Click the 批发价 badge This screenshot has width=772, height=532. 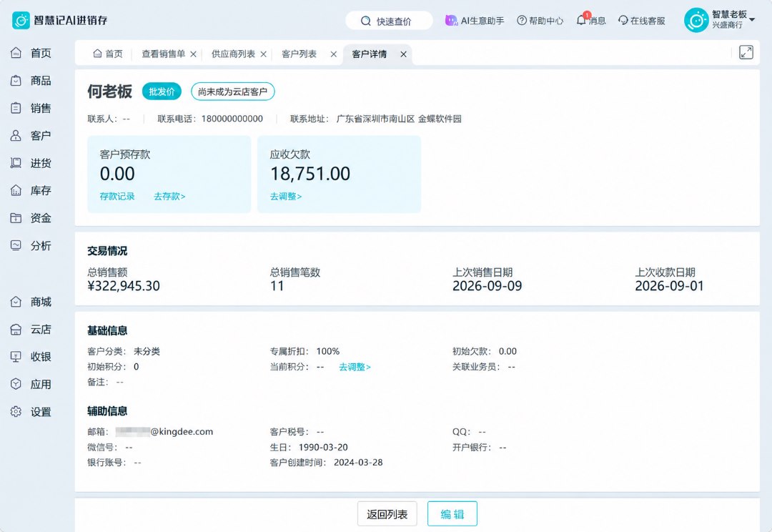(162, 92)
